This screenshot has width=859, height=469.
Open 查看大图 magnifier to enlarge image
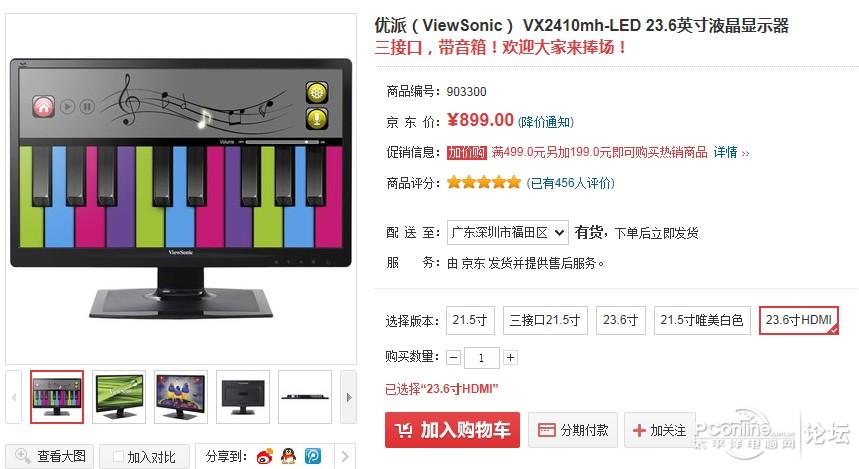(50, 456)
